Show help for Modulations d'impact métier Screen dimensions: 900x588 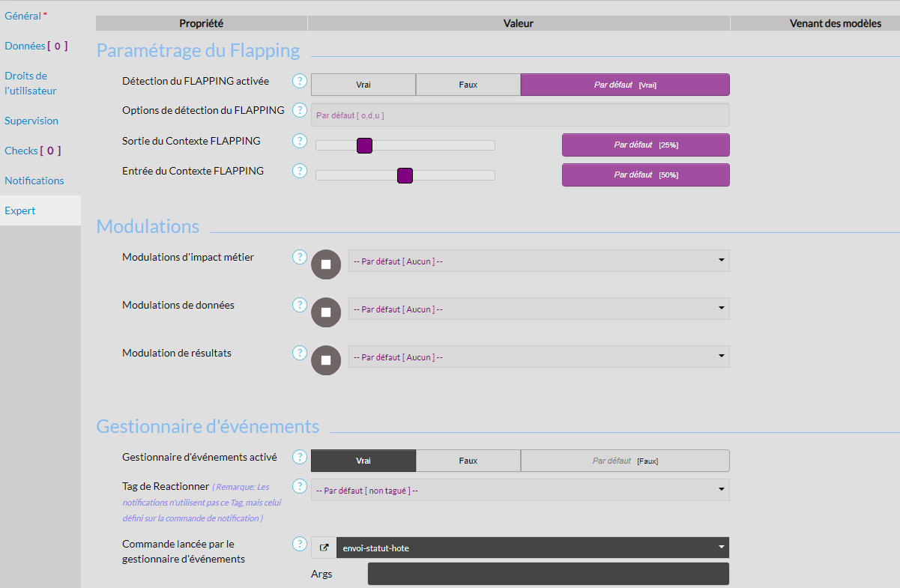(x=300, y=257)
